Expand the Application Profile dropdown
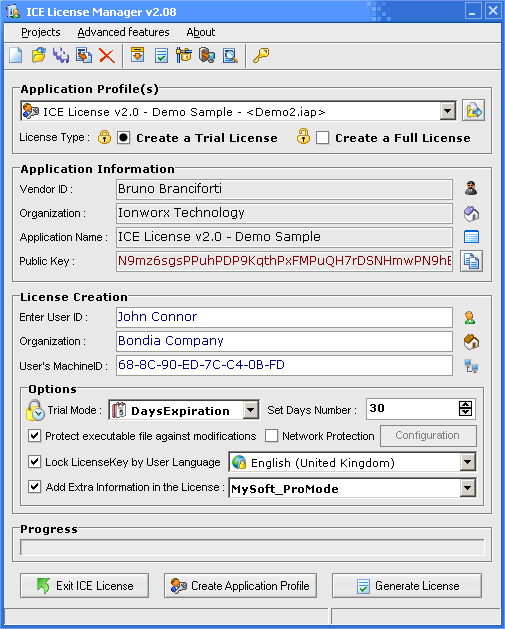 447,111
